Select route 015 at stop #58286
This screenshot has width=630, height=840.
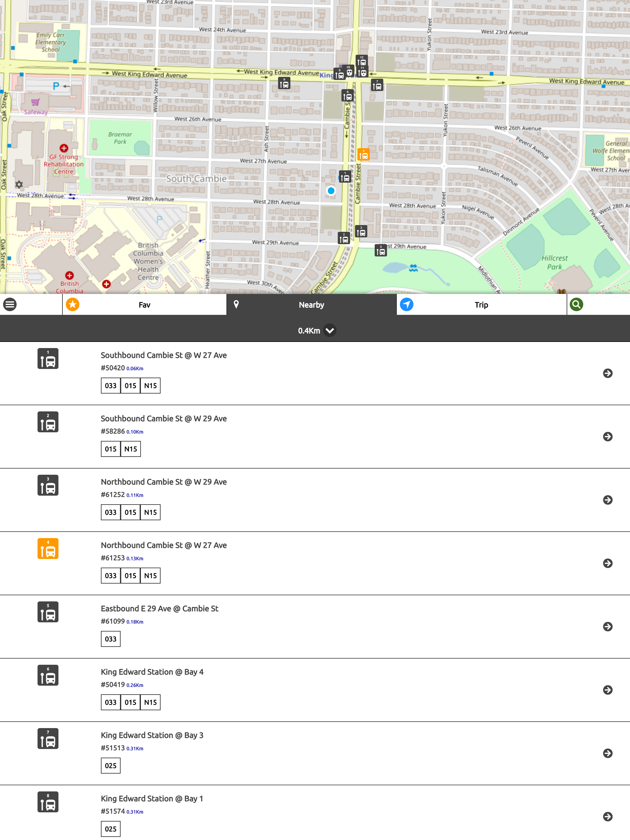[x=110, y=449]
